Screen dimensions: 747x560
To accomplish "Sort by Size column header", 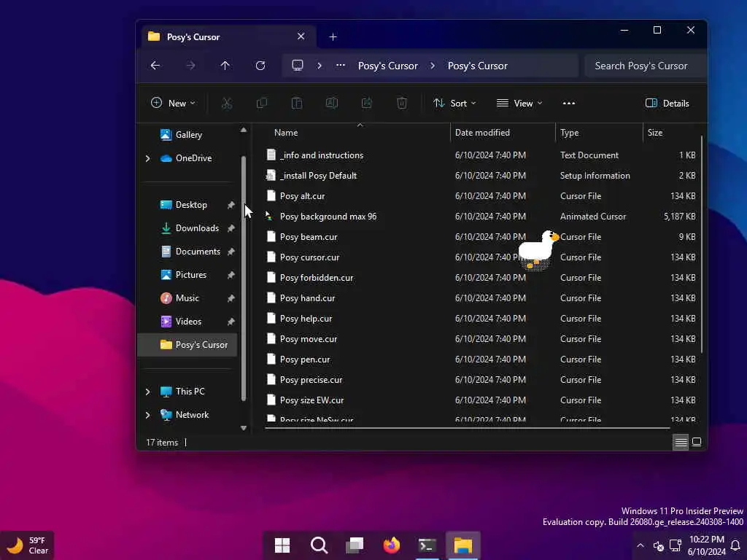I will pyautogui.click(x=655, y=133).
